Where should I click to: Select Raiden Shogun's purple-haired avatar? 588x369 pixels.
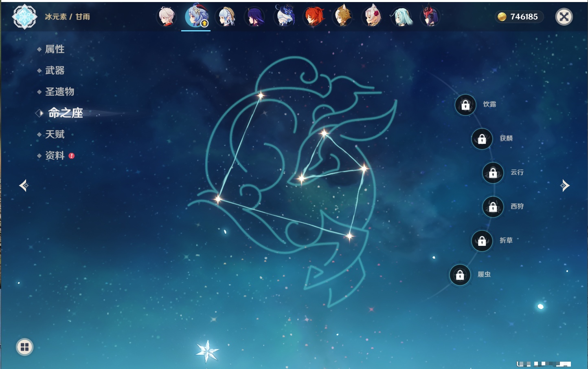click(x=255, y=17)
